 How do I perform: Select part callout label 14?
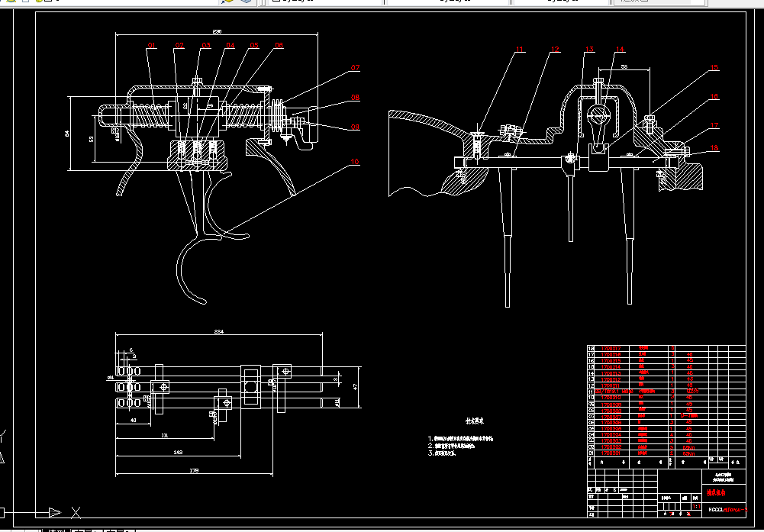pos(620,49)
